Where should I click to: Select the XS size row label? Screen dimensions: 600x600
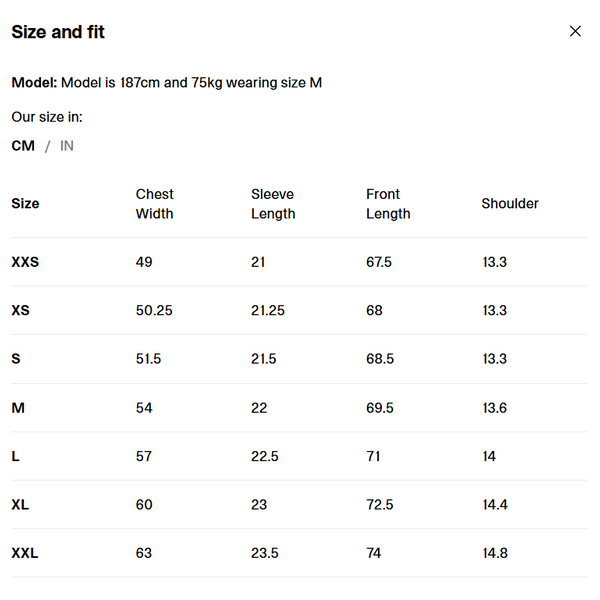coord(21,311)
